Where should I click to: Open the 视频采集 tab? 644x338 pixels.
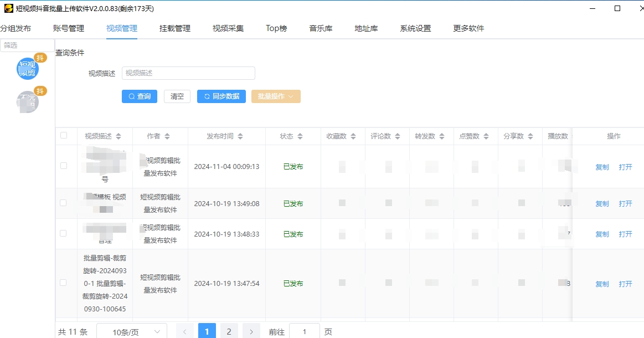(228, 28)
